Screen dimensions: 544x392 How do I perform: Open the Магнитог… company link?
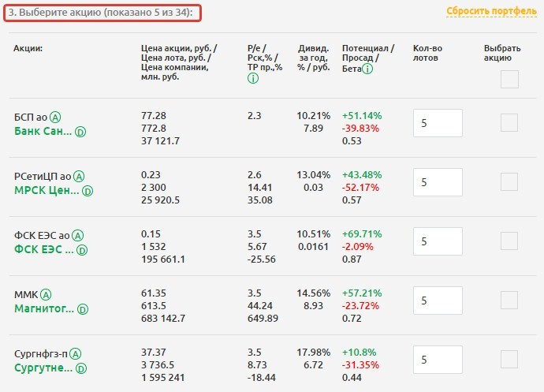coord(47,309)
